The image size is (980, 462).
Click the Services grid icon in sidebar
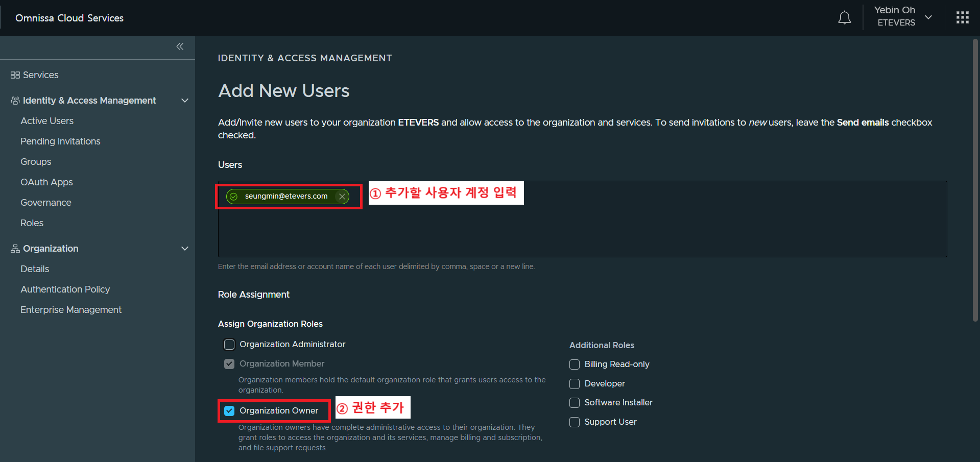pyautogui.click(x=15, y=75)
